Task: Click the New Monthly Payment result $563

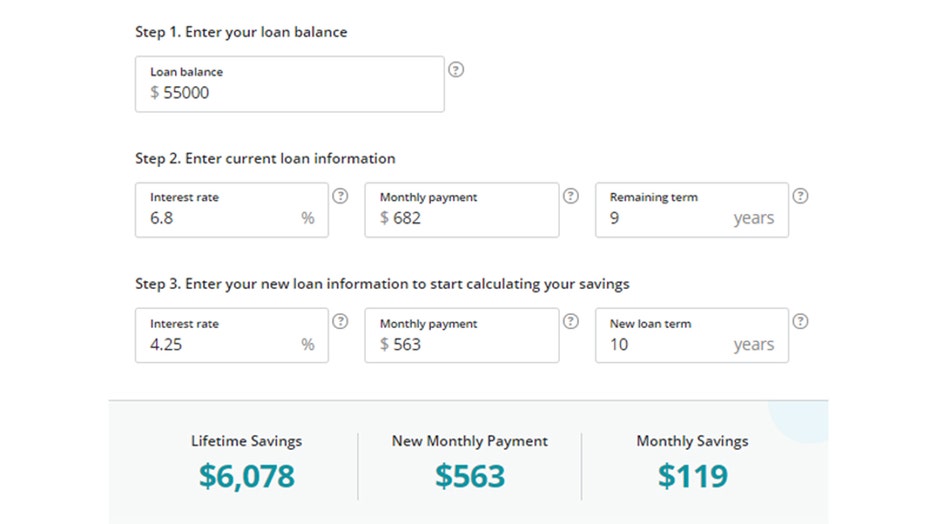Action: [x=470, y=476]
